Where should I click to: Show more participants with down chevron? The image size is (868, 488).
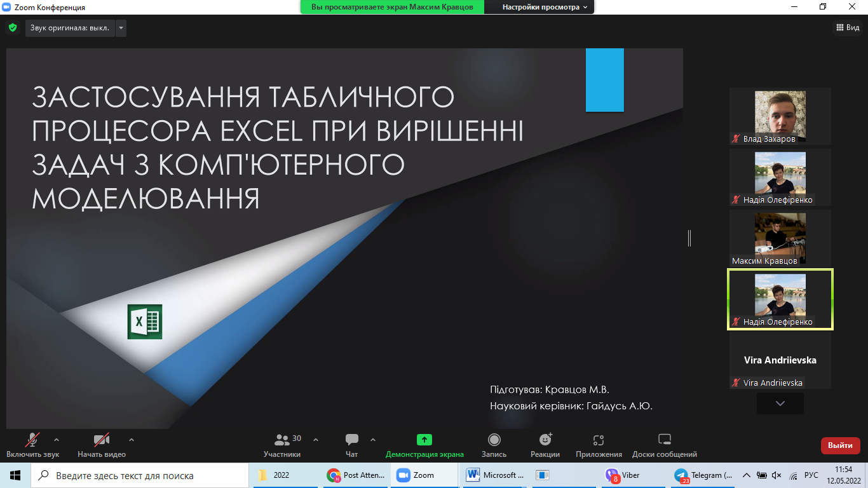[780, 403]
